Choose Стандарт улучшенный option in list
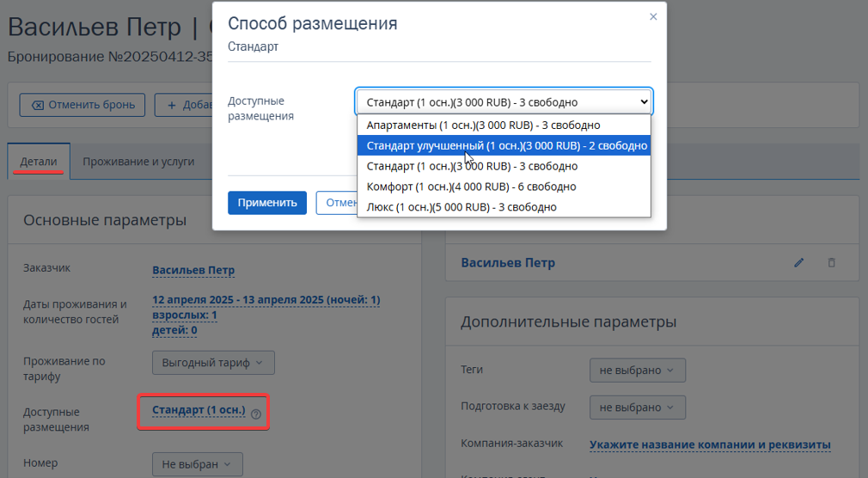This screenshot has height=478, width=868. pos(504,145)
